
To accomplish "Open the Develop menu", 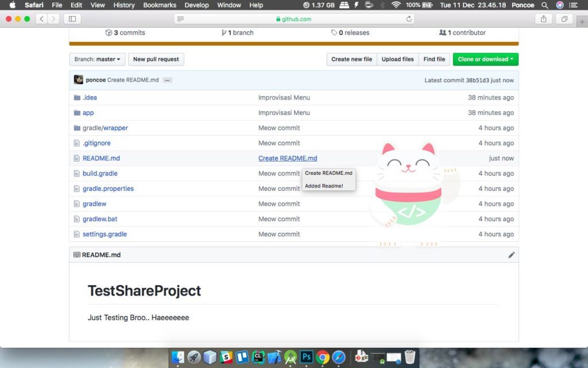I will point(196,5).
